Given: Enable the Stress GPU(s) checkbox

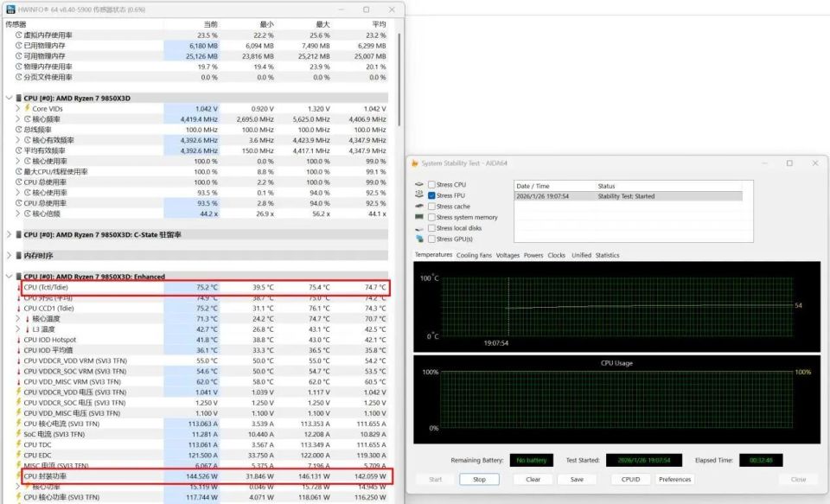Looking at the screenshot, I should (x=431, y=239).
